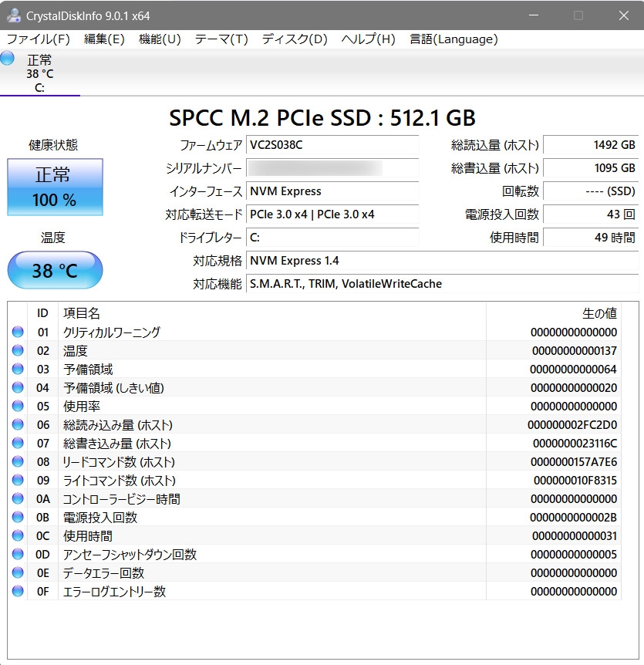Click power on count value 43 回
This screenshot has width=644, height=665.
[x=591, y=214]
